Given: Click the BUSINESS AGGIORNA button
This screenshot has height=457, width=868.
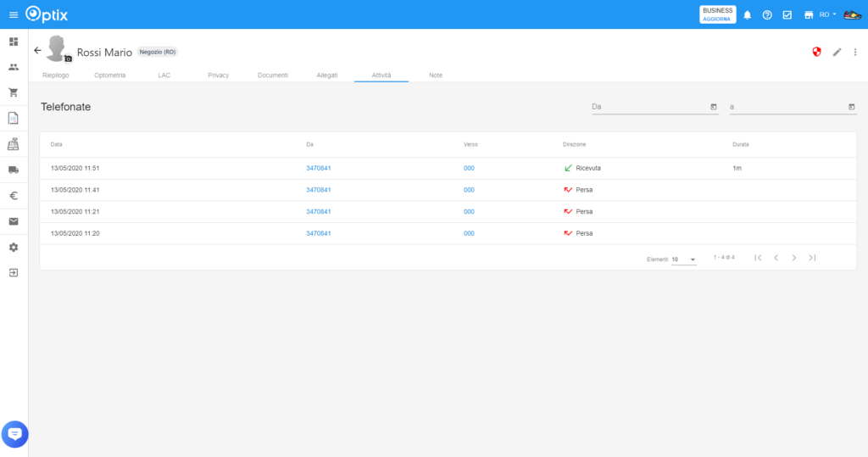Looking at the screenshot, I should click(717, 14).
